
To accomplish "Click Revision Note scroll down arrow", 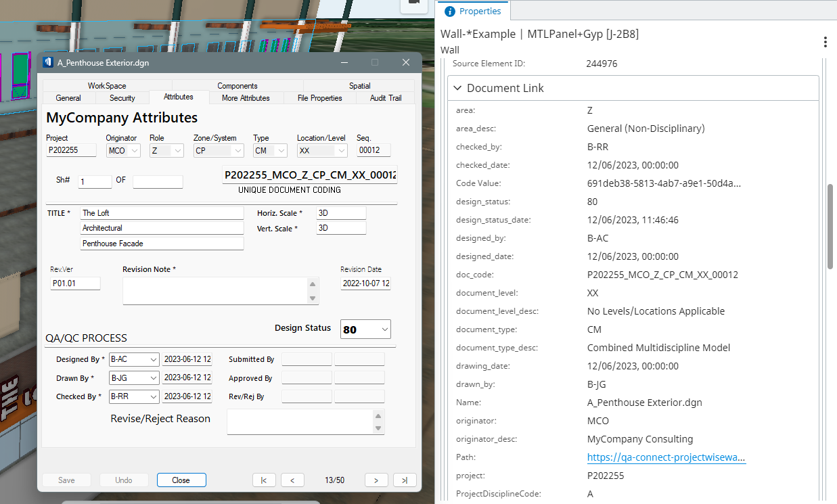I will [313, 298].
